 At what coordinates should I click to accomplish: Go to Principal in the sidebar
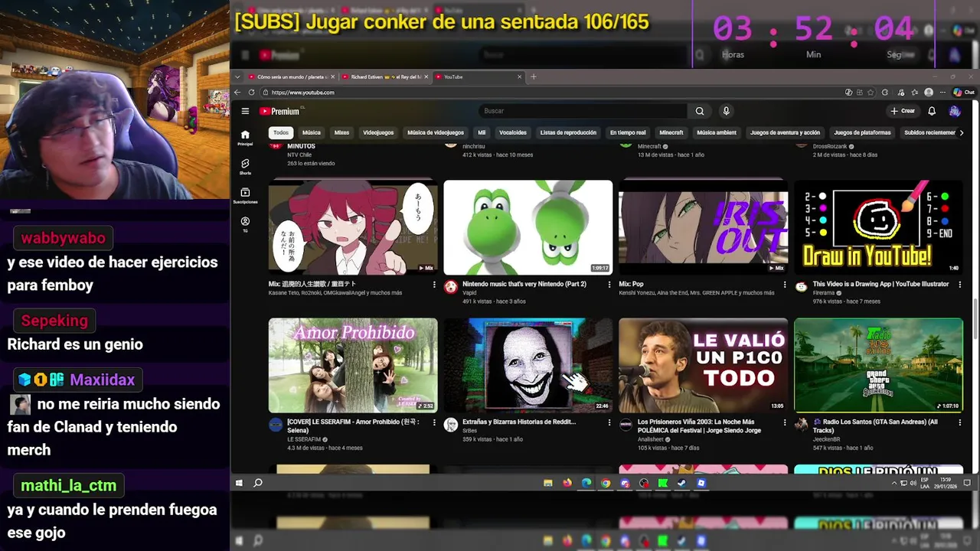[x=245, y=137]
